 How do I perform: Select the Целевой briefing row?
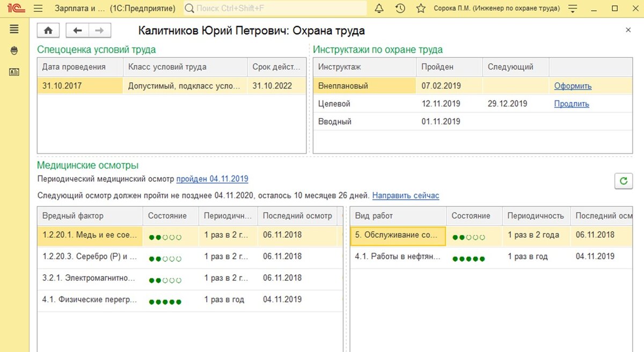click(473, 104)
